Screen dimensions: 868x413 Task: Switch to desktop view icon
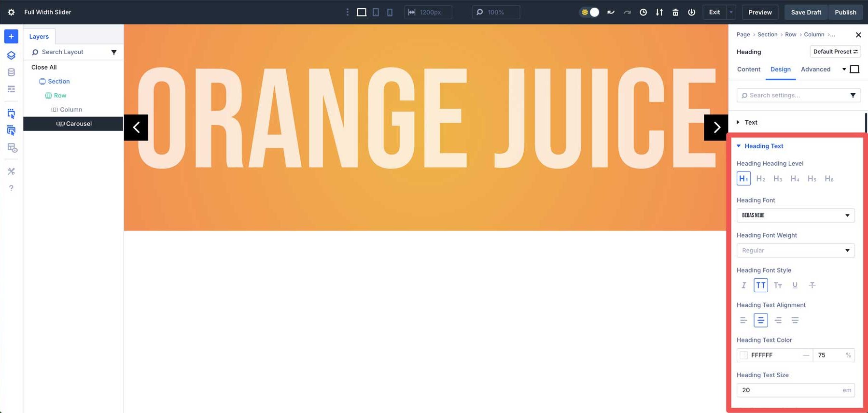point(362,12)
